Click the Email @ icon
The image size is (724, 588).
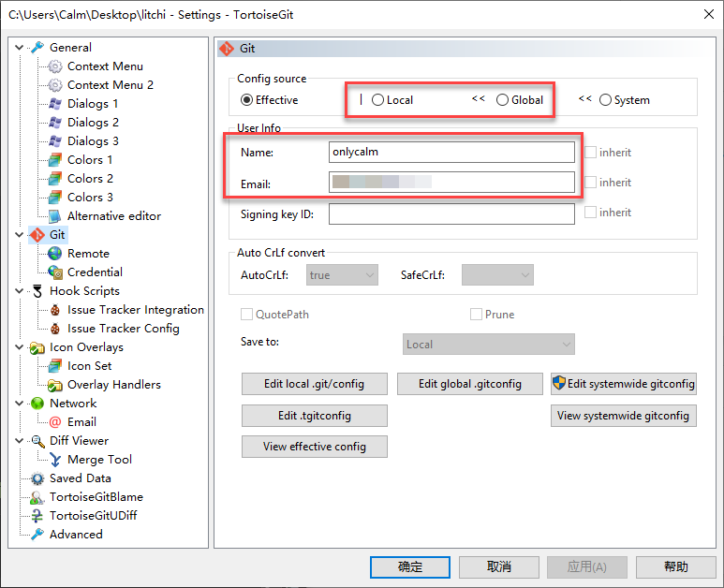(x=55, y=422)
